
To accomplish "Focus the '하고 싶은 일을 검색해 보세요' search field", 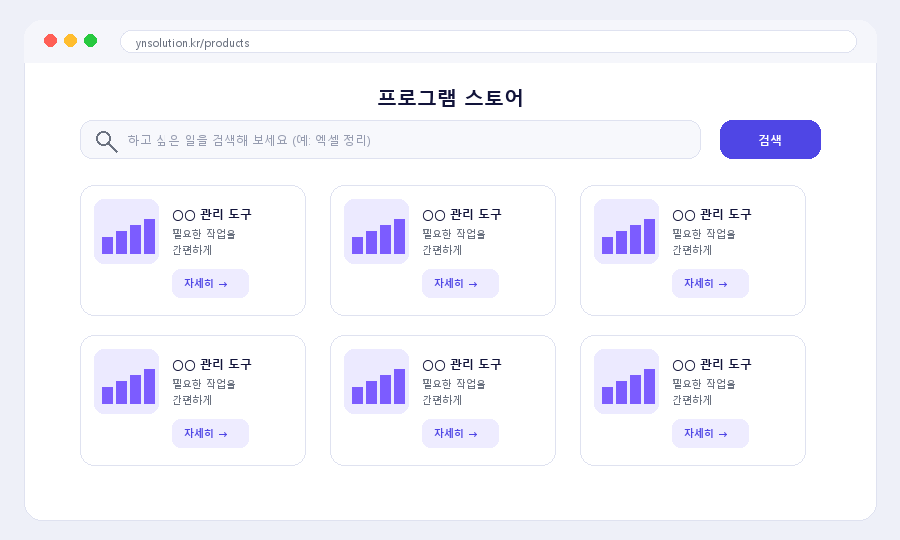I will [390, 139].
